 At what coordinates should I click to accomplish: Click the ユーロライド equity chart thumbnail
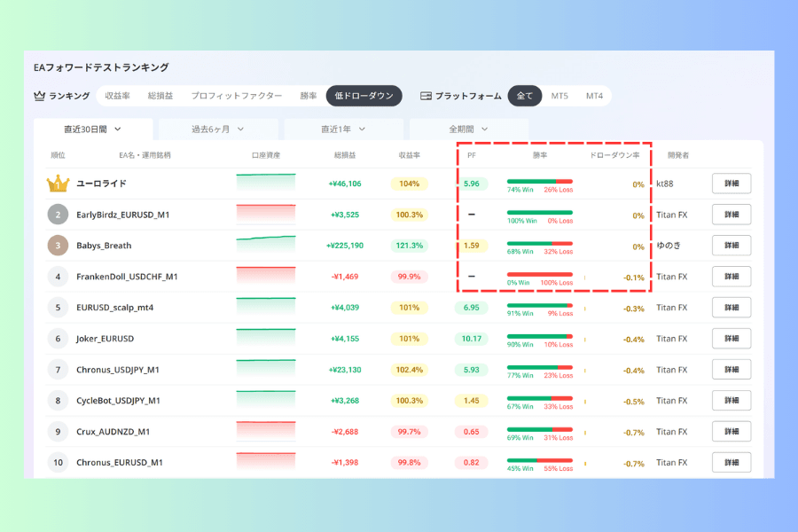[x=266, y=183]
